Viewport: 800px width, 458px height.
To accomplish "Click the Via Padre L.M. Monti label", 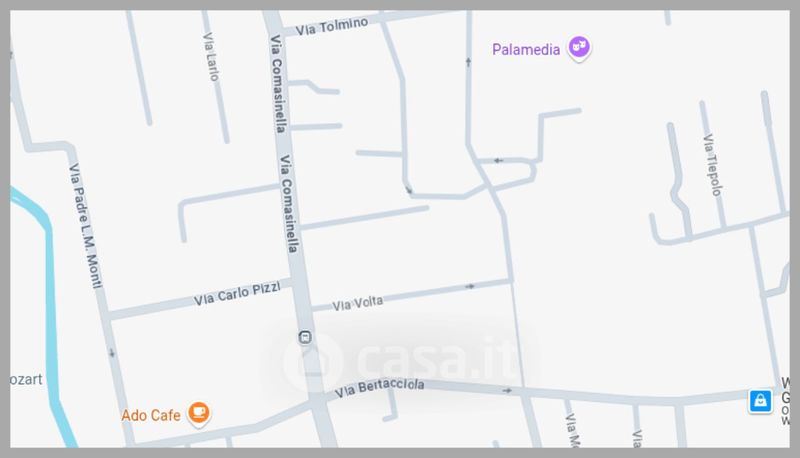I will point(85,225).
